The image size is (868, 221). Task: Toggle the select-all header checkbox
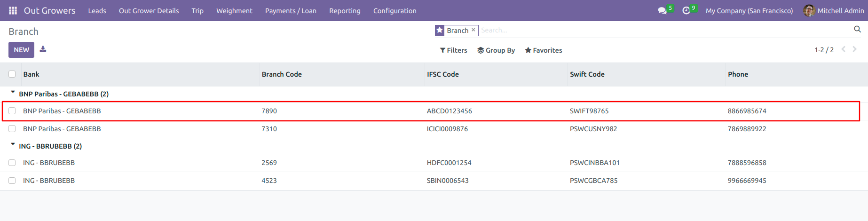[x=12, y=74]
